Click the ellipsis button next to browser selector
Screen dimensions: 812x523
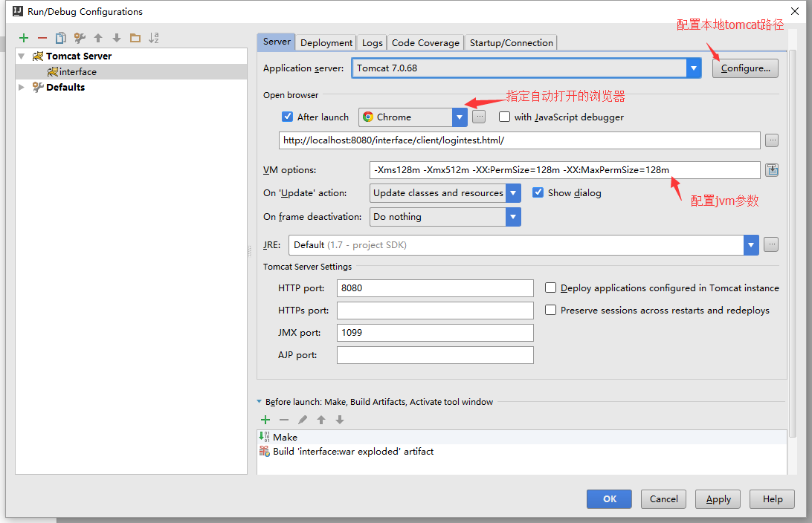[479, 117]
